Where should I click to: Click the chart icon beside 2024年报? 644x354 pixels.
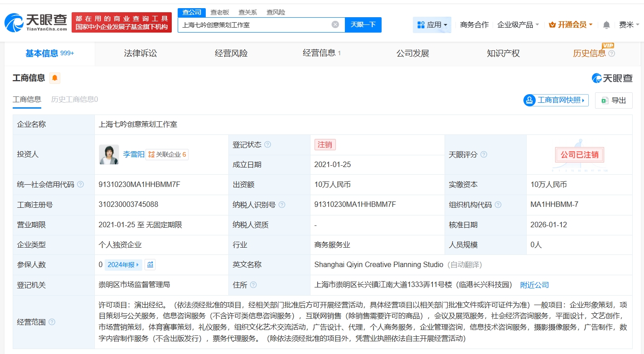pos(150,265)
